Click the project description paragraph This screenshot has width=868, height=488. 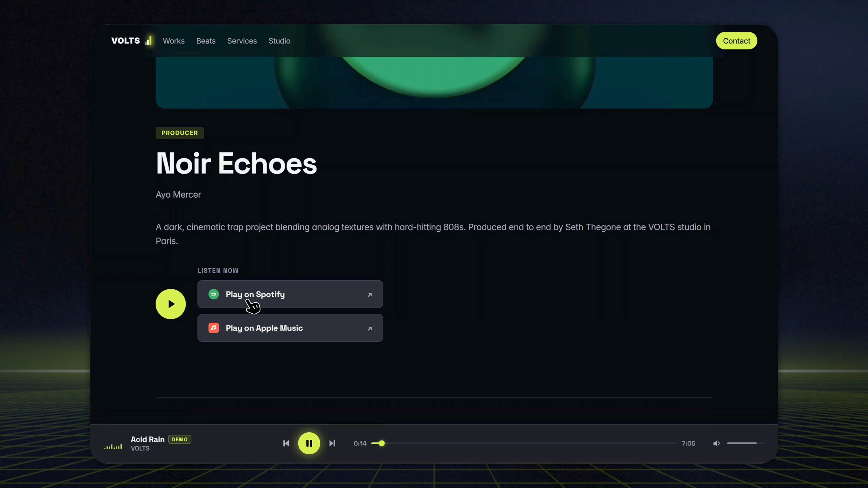433,234
